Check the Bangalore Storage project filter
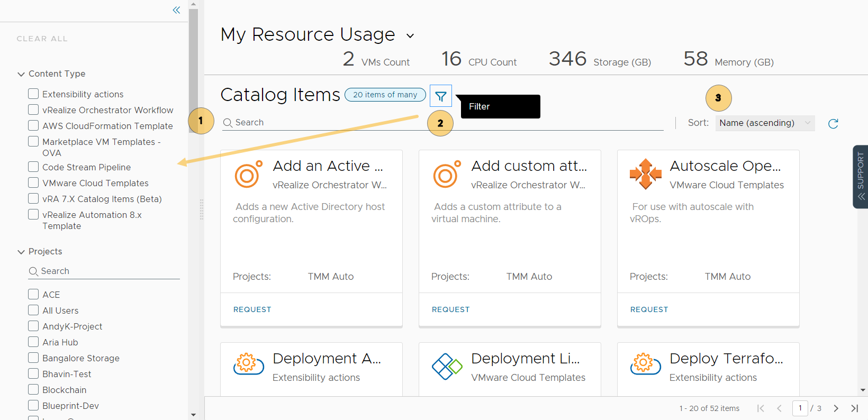The image size is (868, 420). [x=33, y=358]
